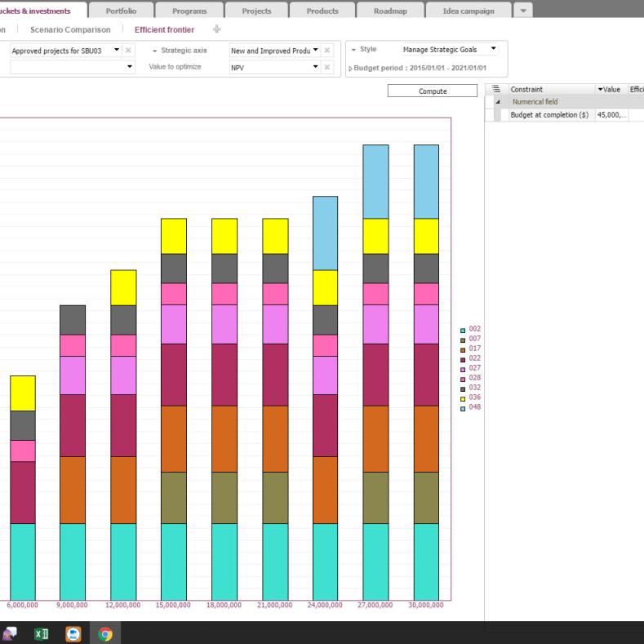644x644 pixels.
Task: Expand the Budget period details
Action: [x=350, y=69]
